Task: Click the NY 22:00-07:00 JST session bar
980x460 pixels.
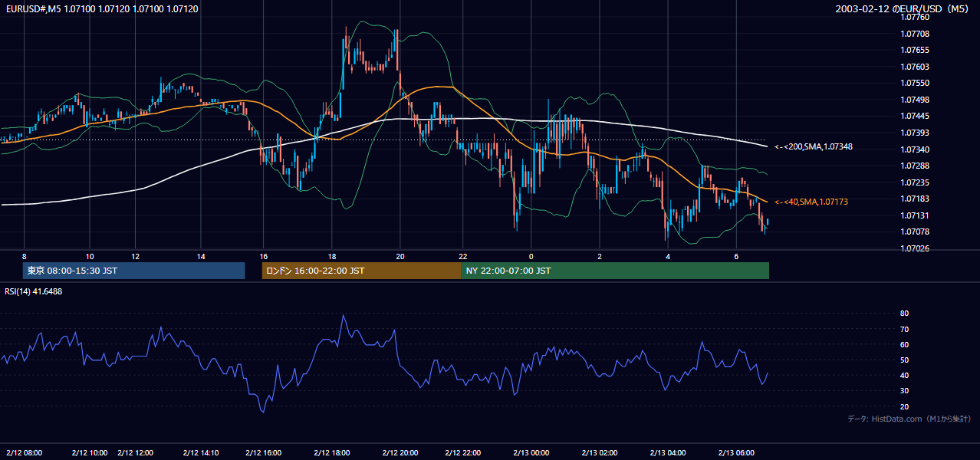Action: pyautogui.click(x=615, y=271)
